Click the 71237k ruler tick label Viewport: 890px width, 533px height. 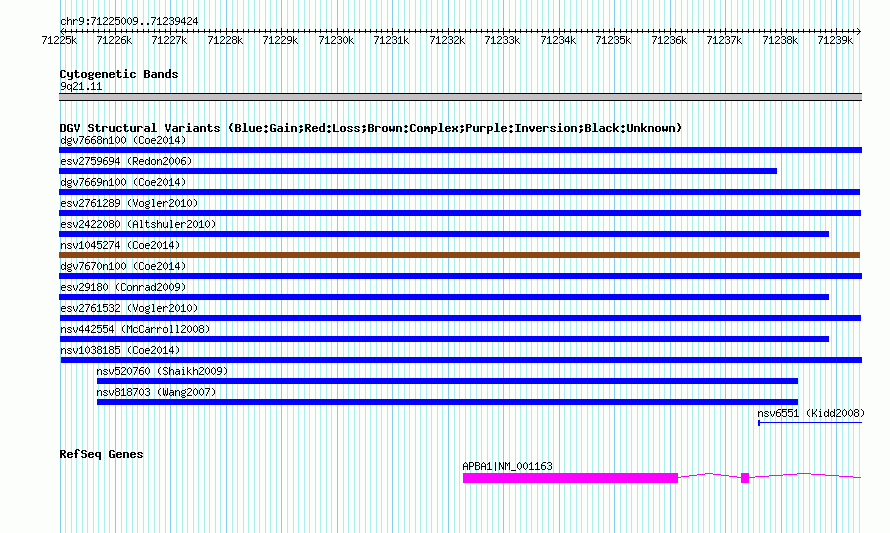click(724, 40)
